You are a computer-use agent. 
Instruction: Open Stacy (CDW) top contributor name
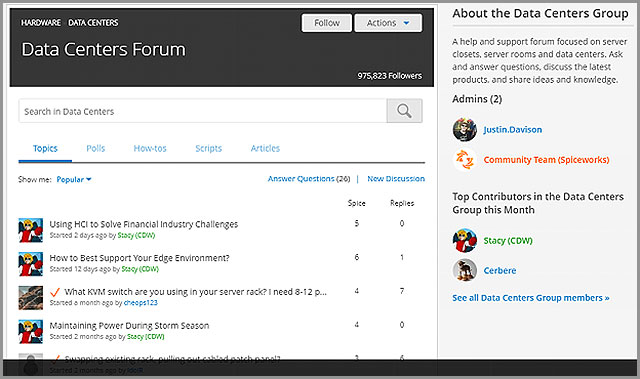pyautogui.click(x=508, y=241)
